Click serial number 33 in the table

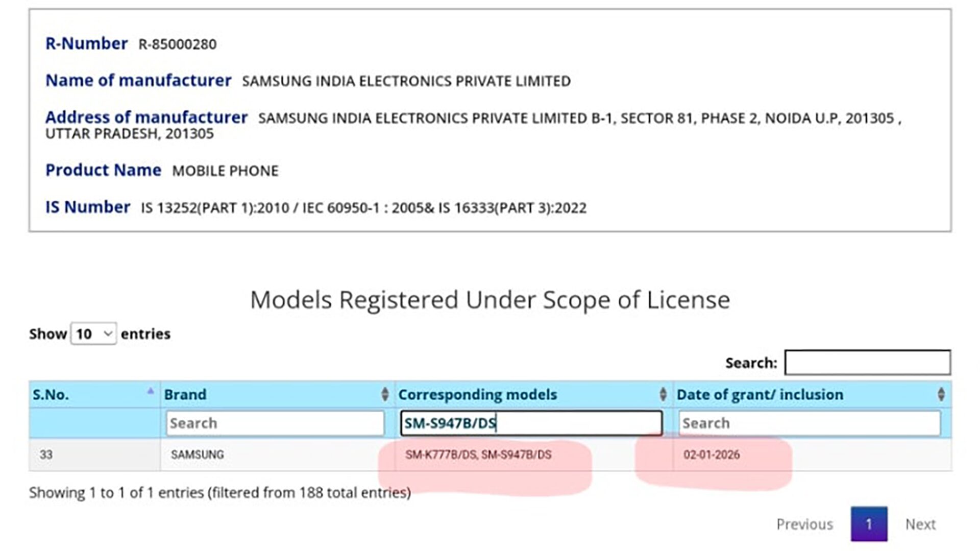[46, 455]
